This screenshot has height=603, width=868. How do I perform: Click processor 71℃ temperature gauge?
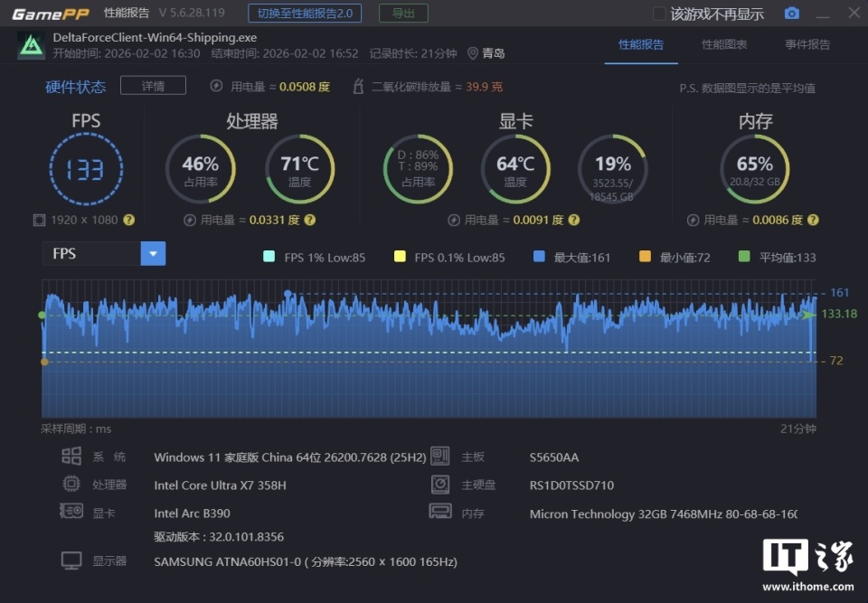tap(299, 169)
